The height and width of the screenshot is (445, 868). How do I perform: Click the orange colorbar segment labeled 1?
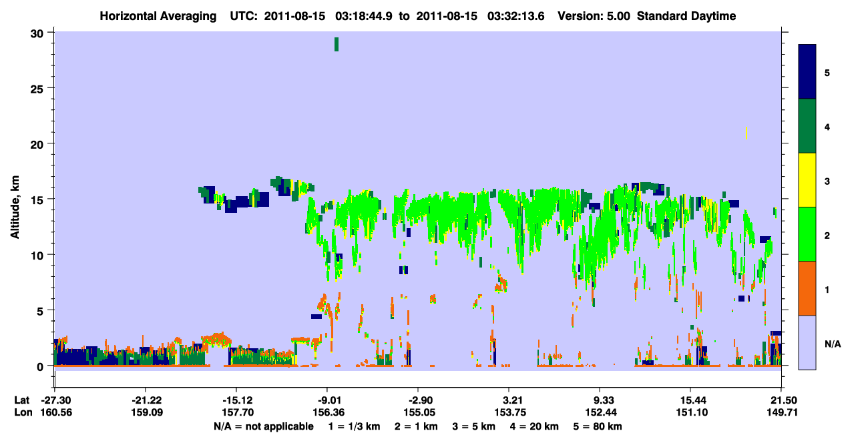coord(807,288)
